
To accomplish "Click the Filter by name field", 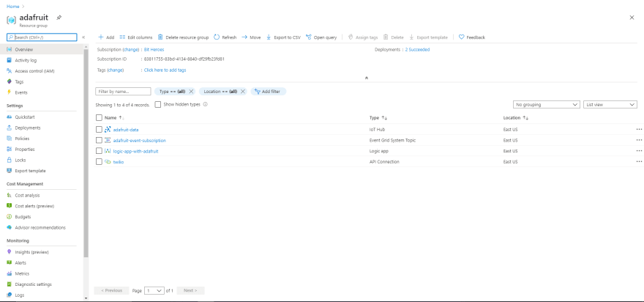I will coord(123,92).
